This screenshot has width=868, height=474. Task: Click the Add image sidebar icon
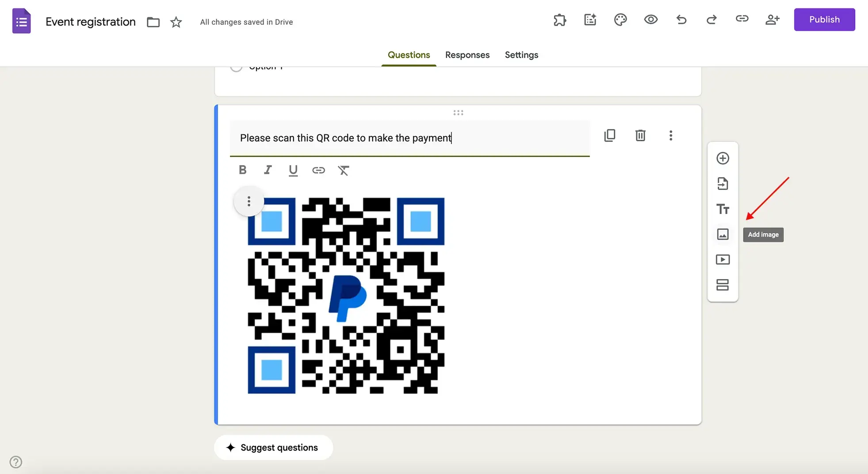click(x=723, y=234)
